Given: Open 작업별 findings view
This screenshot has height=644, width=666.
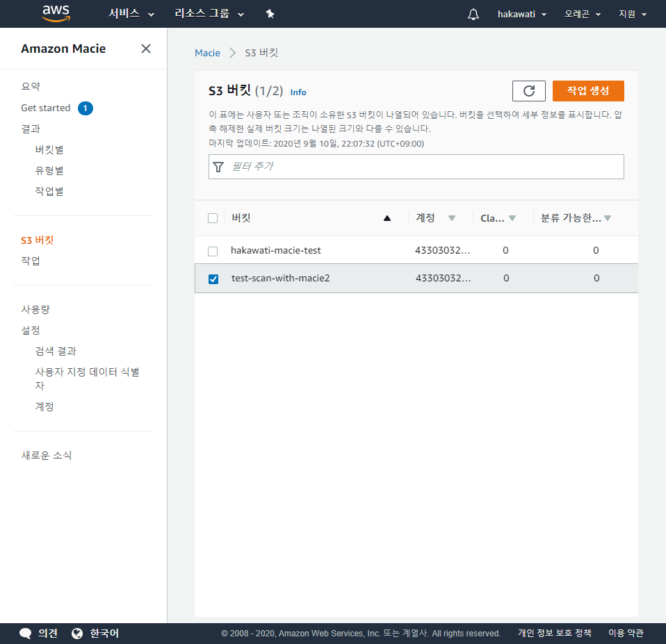Looking at the screenshot, I should [x=49, y=191].
